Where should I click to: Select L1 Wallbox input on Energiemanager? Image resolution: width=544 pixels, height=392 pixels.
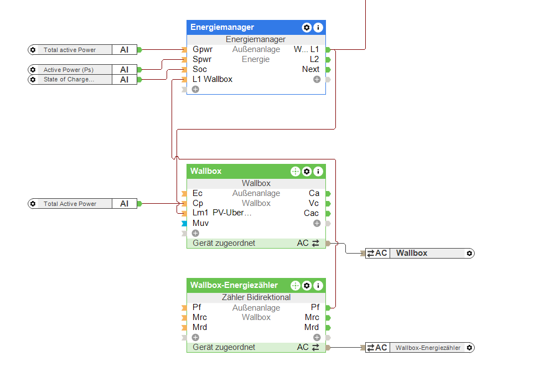[213, 79]
